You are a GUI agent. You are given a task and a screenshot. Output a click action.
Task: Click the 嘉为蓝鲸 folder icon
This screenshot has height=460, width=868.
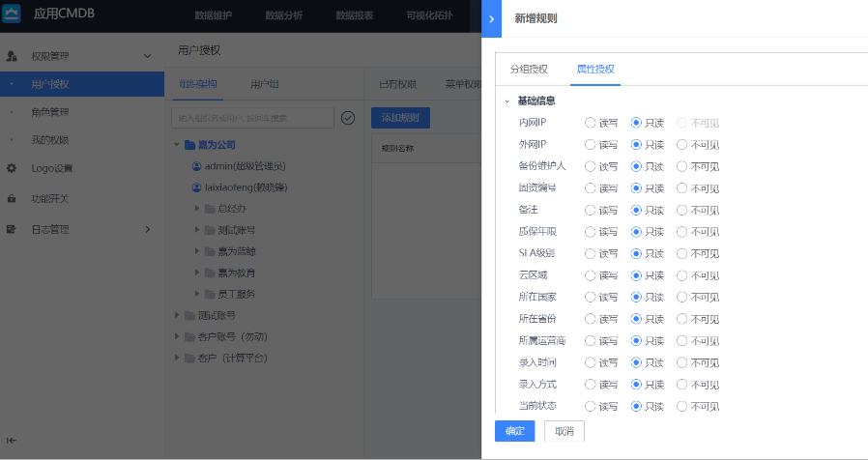210,251
